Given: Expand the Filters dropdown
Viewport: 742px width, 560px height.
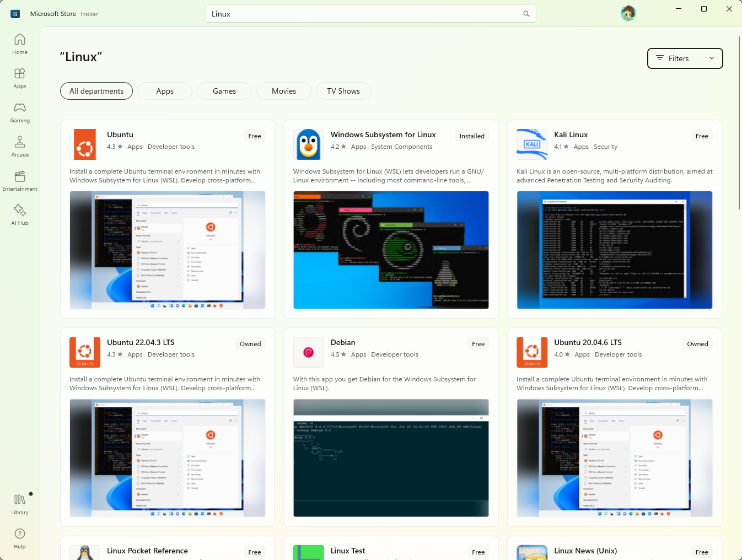Looking at the screenshot, I should [x=685, y=58].
